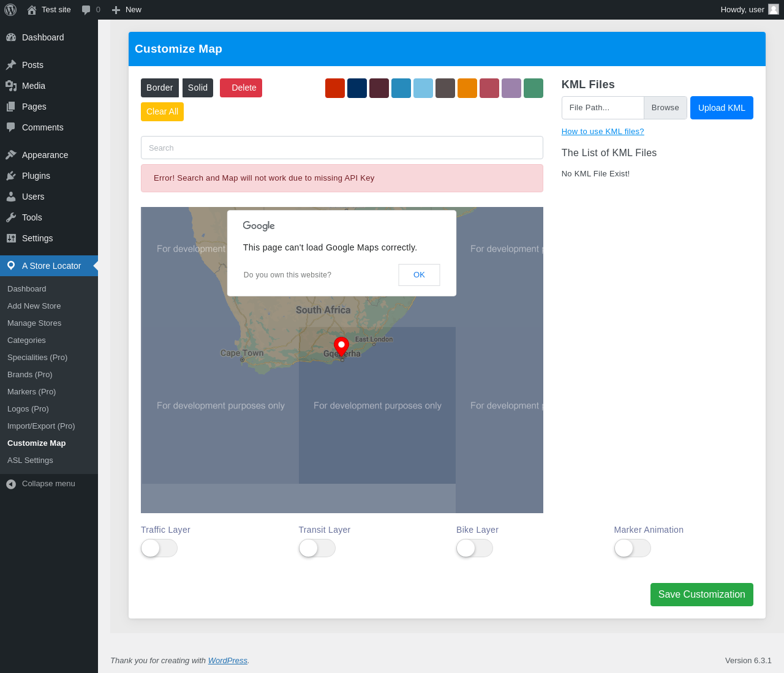
Task: Pick the green color swatch
Action: pyautogui.click(x=533, y=88)
